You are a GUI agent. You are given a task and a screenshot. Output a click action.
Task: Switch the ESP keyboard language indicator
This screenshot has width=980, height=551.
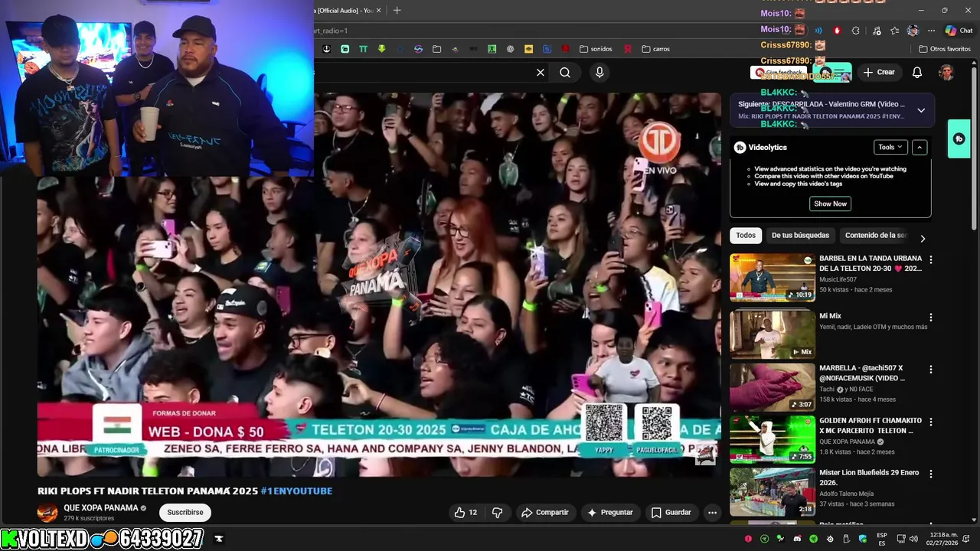click(882, 539)
